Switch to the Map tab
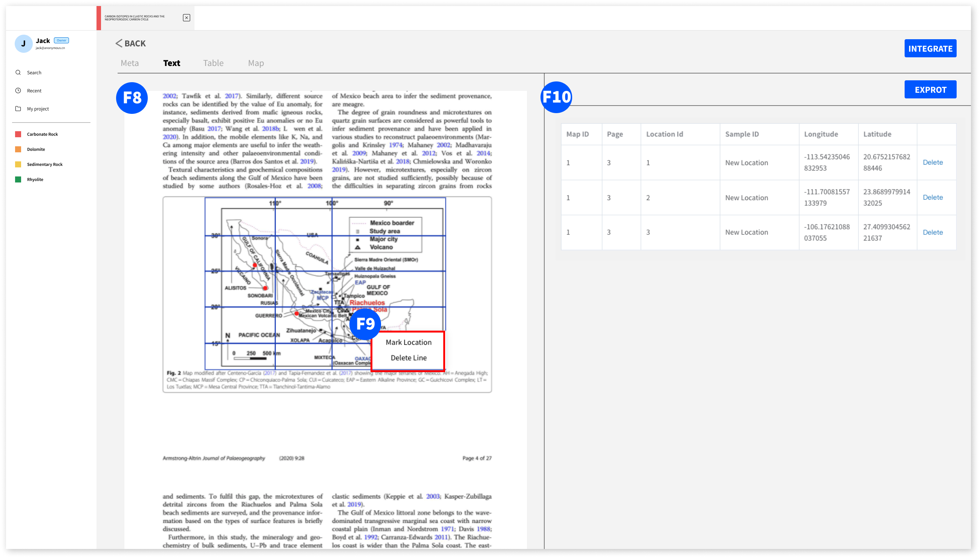The width and height of the screenshot is (980, 558). click(256, 63)
